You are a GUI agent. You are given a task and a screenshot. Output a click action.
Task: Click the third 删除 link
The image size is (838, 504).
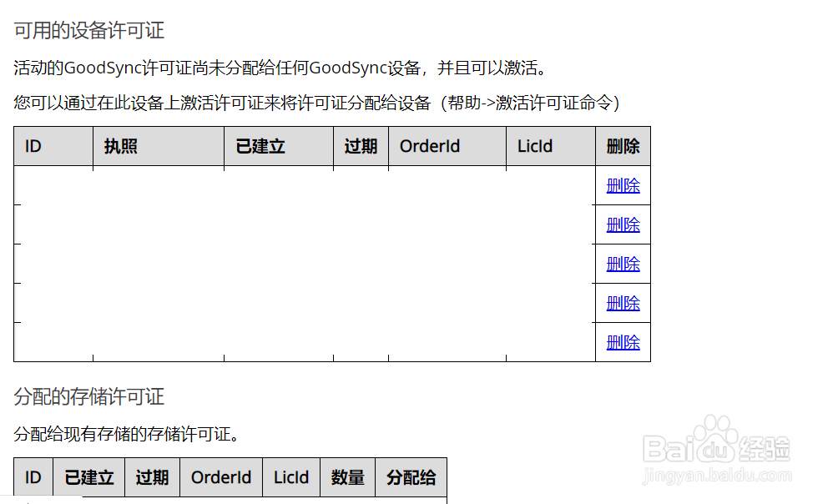click(x=622, y=263)
